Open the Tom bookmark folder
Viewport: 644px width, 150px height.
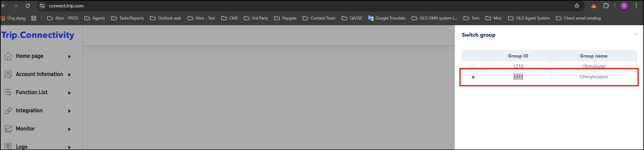(471, 18)
